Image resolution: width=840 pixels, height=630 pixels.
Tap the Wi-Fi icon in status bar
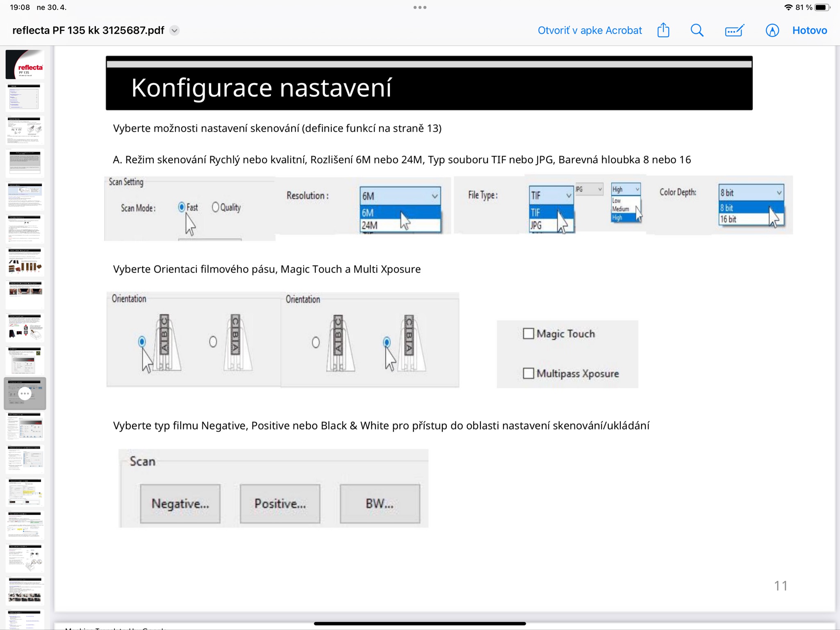click(x=788, y=7)
